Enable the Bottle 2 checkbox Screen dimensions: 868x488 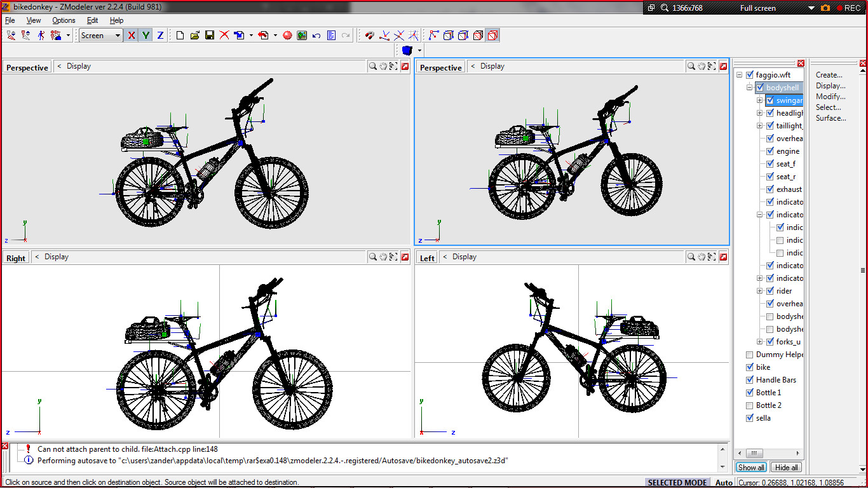point(750,405)
